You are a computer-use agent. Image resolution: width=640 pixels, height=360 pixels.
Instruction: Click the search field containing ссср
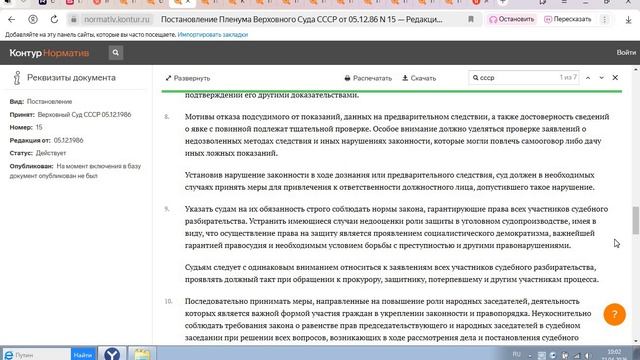pyautogui.click(x=524, y=78)
